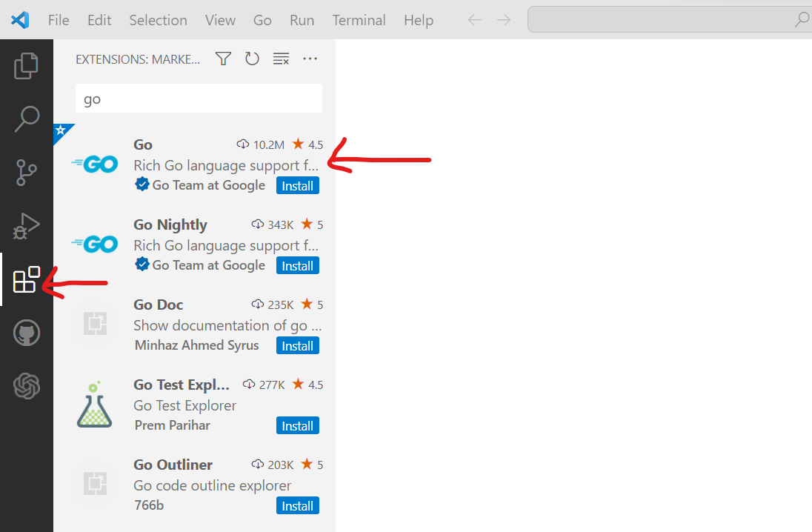This screenshot has height=532, width=812.
Task: Open the Source Control view
Action: tap(27, 173)
